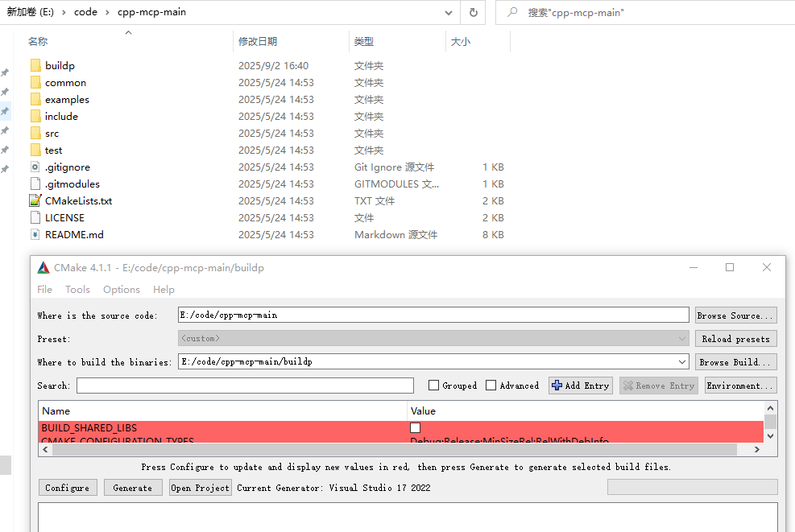Click the cache list vertical scroll down arrow
Image resolution: width=795 pixels, height=532 pixels.
[x=770, y=435]
